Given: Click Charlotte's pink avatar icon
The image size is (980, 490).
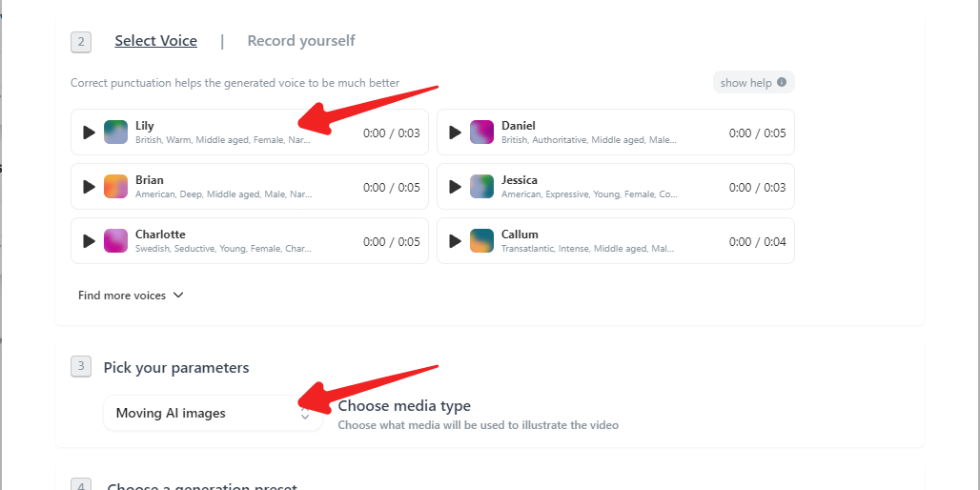Looking at the screenshot, I should click(116, 241).
